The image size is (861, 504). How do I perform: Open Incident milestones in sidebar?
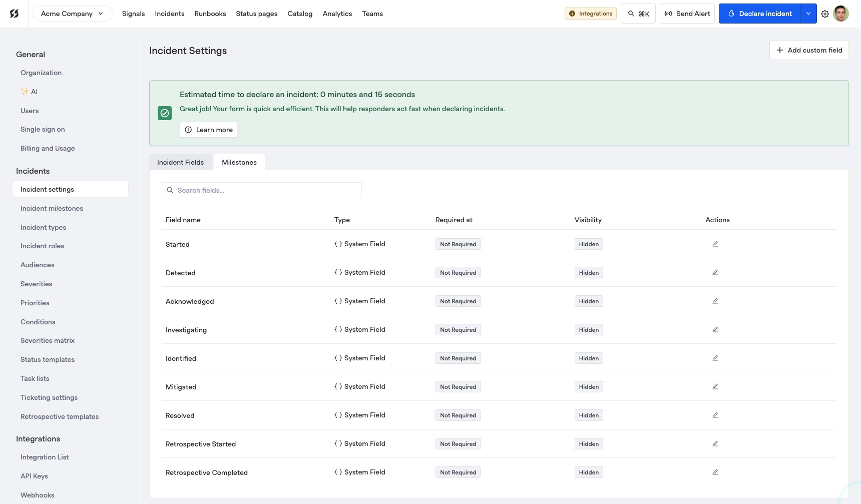point(52,208)
